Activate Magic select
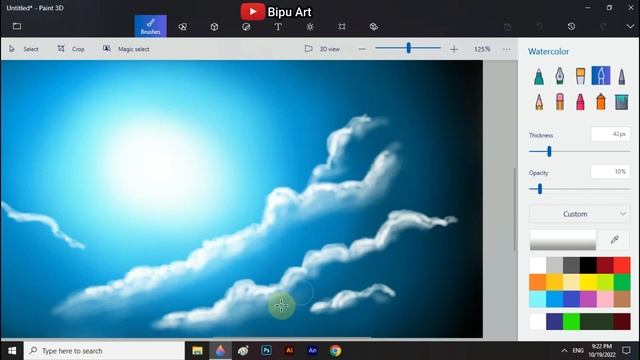 point(126,49)
